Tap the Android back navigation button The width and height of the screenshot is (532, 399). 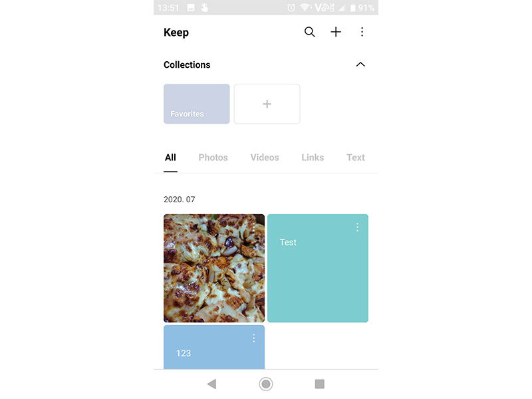coord(212,384)
